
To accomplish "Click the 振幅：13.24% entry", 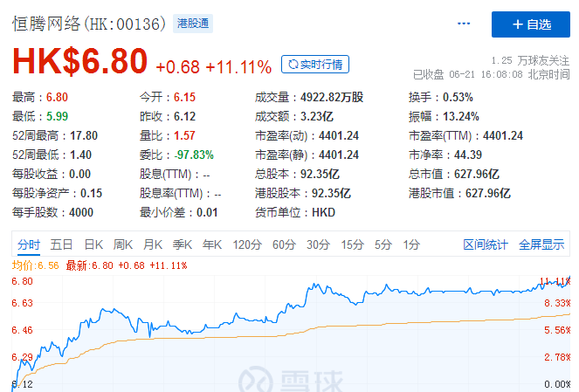I will (x=444, y=116).
